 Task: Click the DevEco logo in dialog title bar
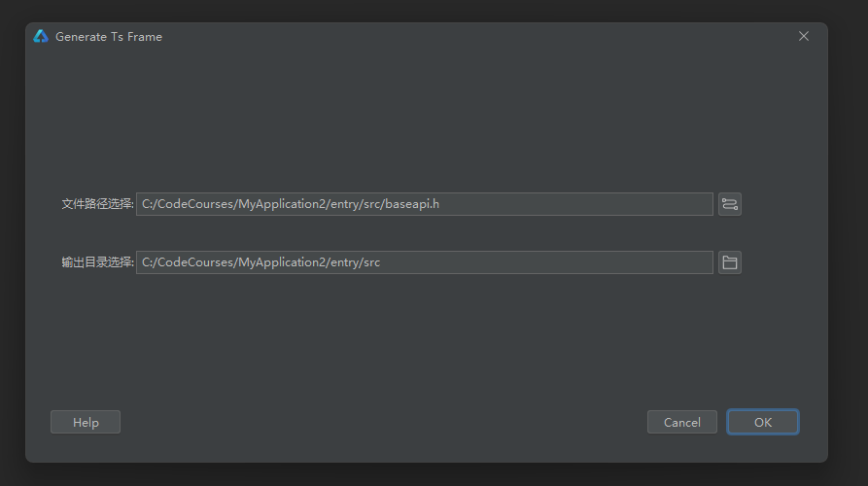41,37
